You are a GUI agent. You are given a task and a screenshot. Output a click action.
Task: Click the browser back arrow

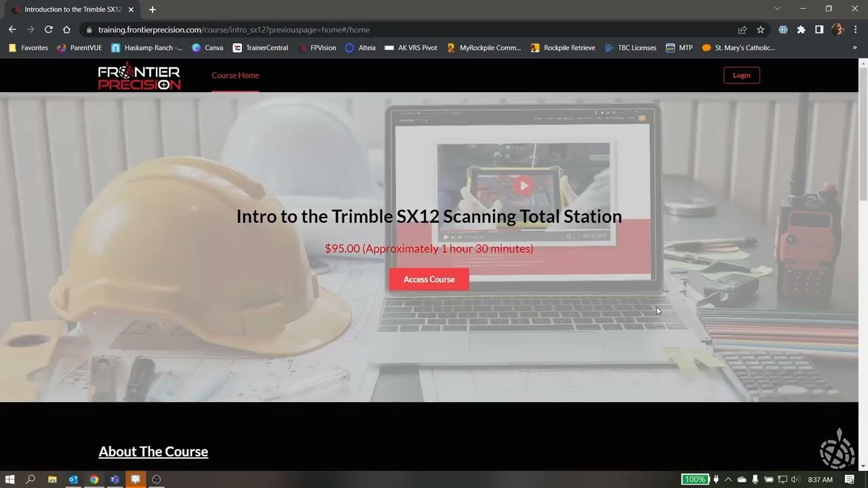pyautogui.click(x=12, y=30)
